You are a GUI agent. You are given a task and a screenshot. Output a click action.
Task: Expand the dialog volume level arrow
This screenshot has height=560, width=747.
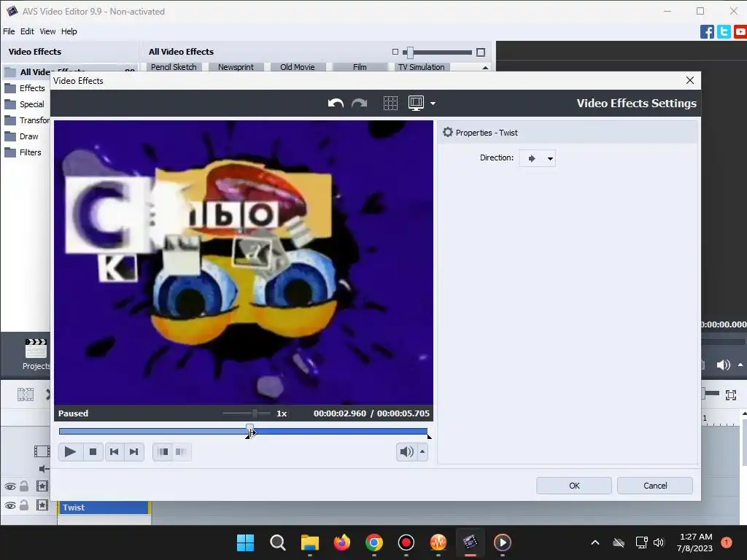tap(422, 452)
